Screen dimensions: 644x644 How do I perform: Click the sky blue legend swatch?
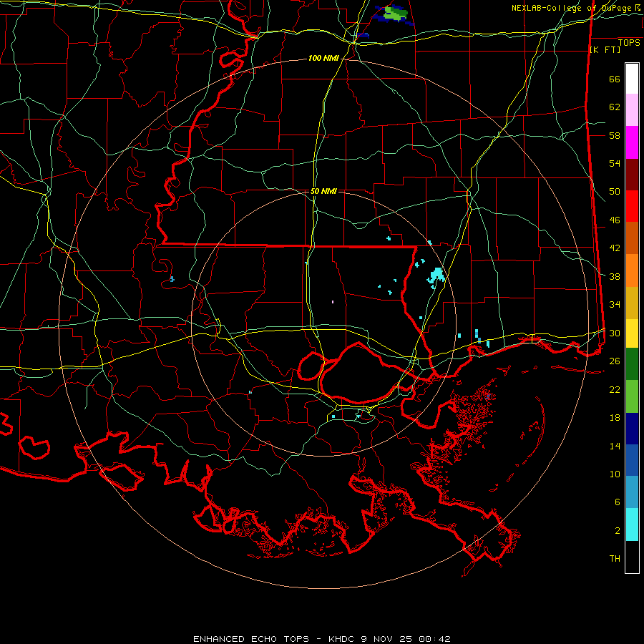(x=632, y=492)
